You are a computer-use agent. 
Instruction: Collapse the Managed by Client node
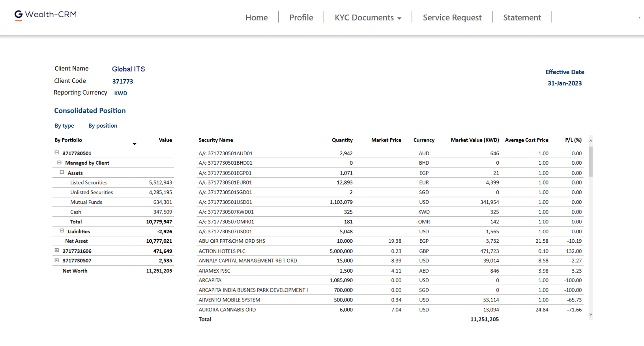[x=59, y=162]
